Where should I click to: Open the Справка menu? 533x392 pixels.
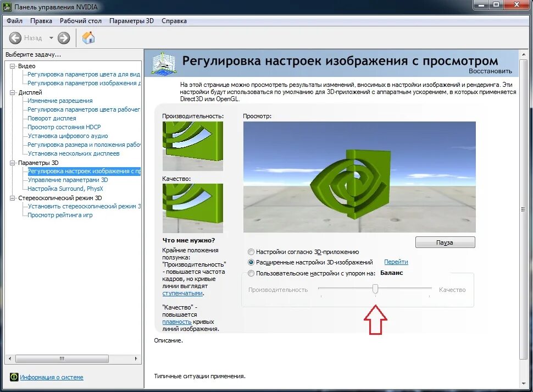click(x=174, y=21)
